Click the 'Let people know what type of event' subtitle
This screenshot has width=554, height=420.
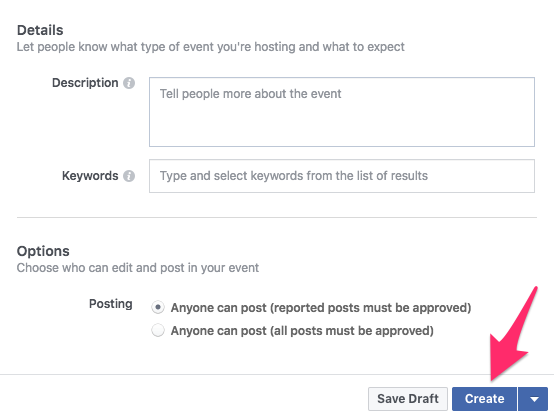point(211,47)
